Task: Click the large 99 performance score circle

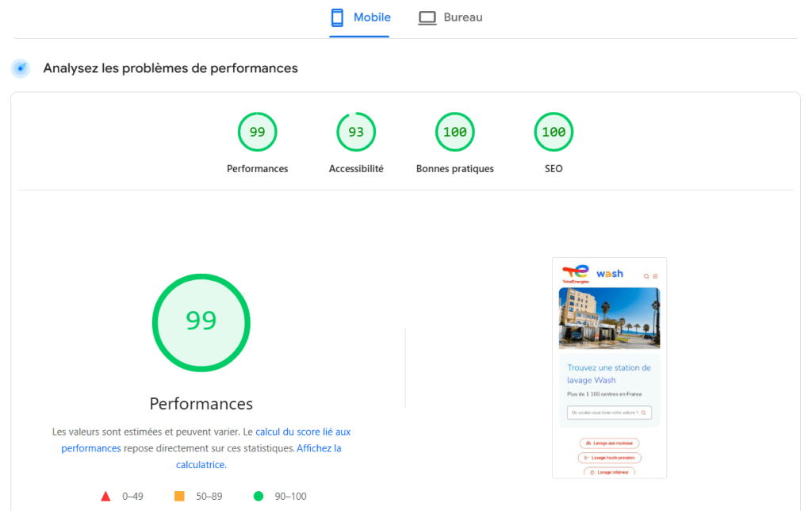Action: pos(201,321)
